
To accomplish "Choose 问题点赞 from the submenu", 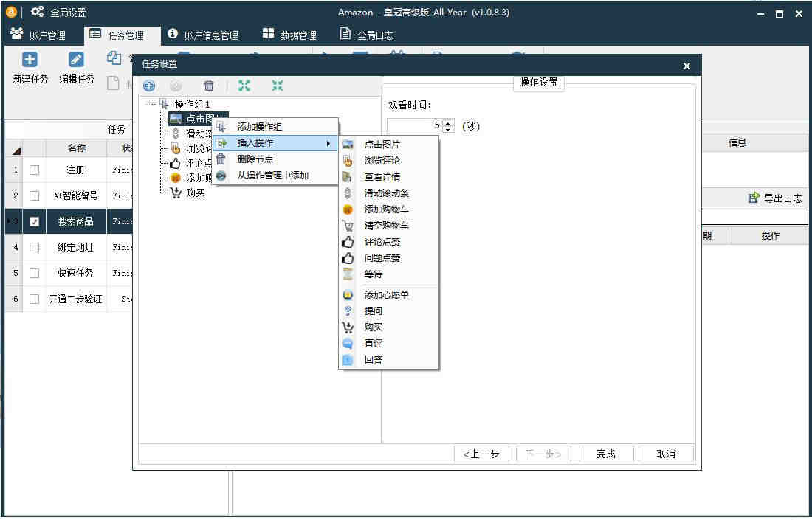I will click(388, 257).
